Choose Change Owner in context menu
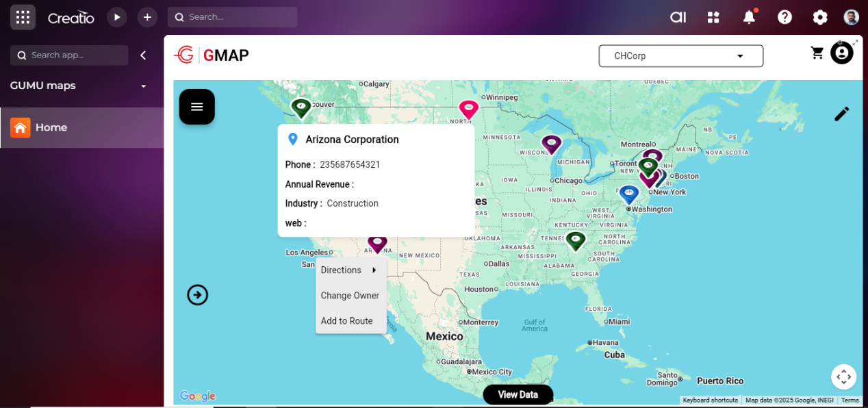 (351, 296)
